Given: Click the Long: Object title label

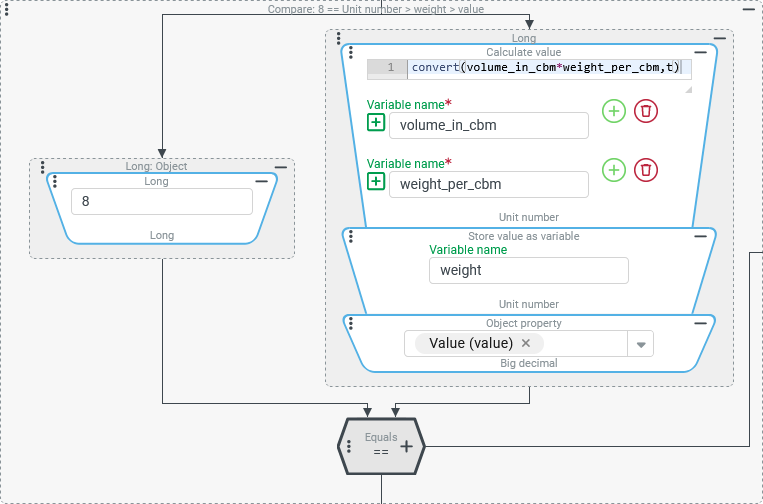Looking at the screenshot, I should pos(156,166).
